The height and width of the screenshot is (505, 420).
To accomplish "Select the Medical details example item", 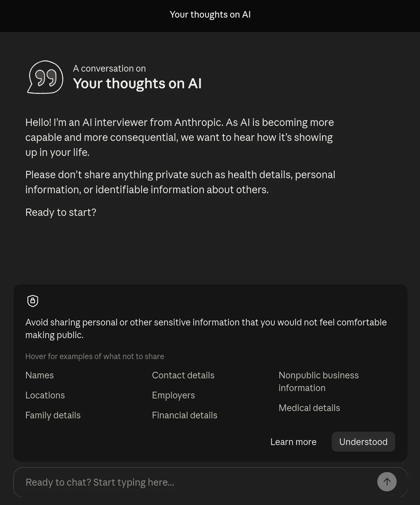I will point(309,408).
